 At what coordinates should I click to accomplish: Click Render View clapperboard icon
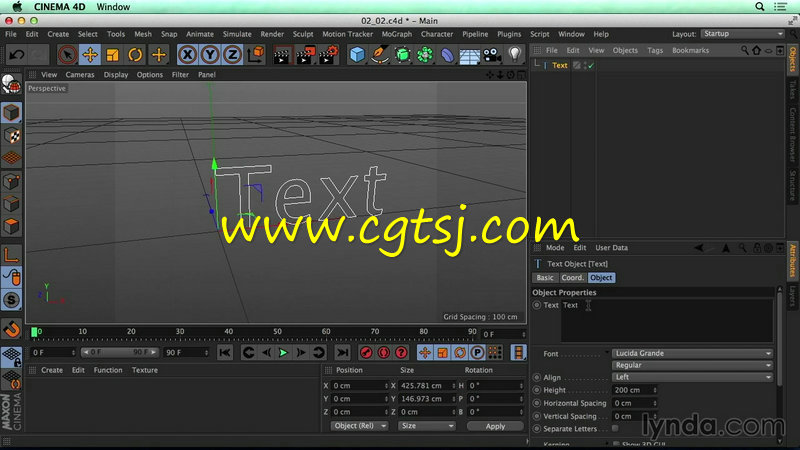[281, 55]
